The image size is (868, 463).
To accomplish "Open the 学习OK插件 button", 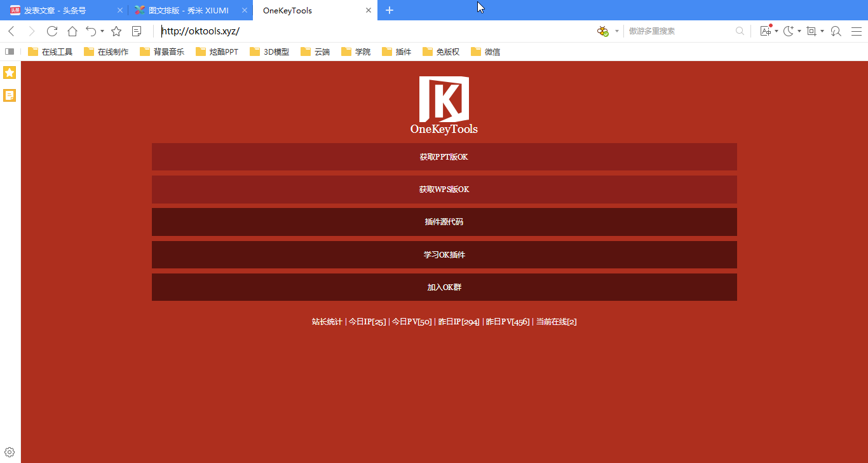I will point(444,254).
